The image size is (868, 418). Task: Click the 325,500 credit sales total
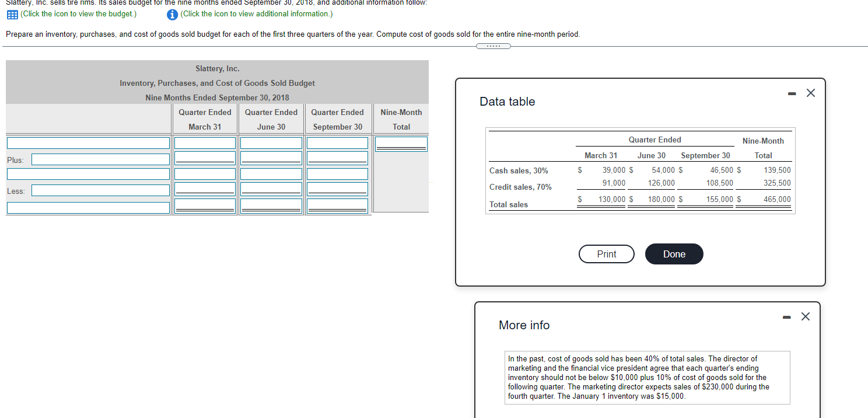pos(777,183)
